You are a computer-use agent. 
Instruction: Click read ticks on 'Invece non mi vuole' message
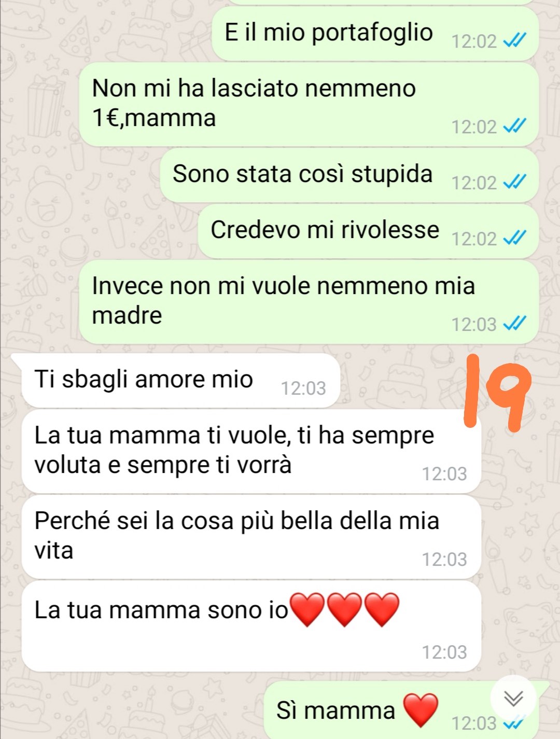515,324
